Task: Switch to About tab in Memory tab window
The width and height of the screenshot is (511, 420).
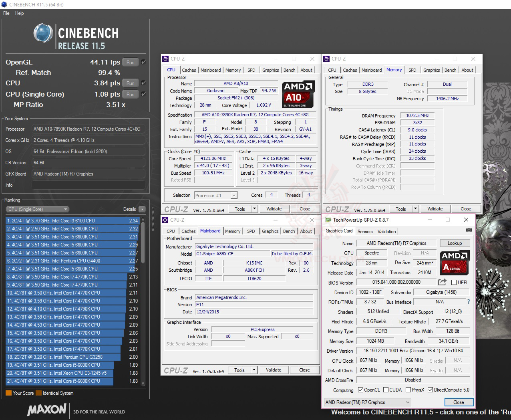Action: pos(467,70)
